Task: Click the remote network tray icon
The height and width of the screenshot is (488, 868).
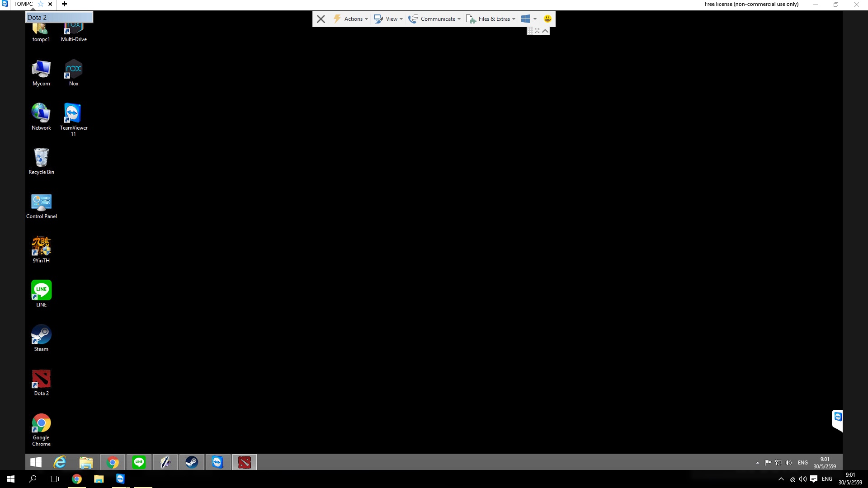Action: coord(778,463)
